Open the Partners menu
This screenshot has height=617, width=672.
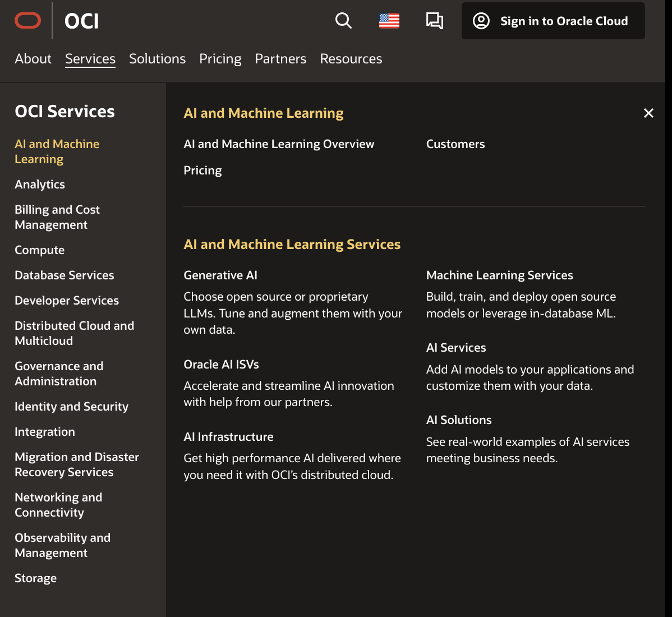[280, 59]
